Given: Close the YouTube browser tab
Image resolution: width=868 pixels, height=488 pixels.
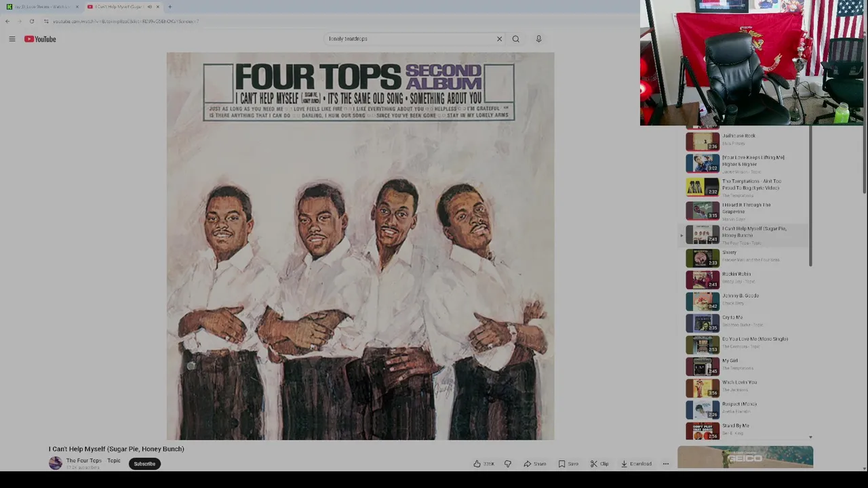Looking at the screenshot, I should point(157,7).
